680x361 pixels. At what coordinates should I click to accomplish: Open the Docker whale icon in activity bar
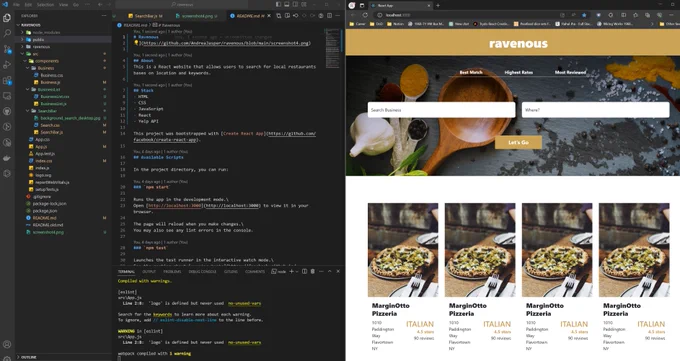pos(7,158)
